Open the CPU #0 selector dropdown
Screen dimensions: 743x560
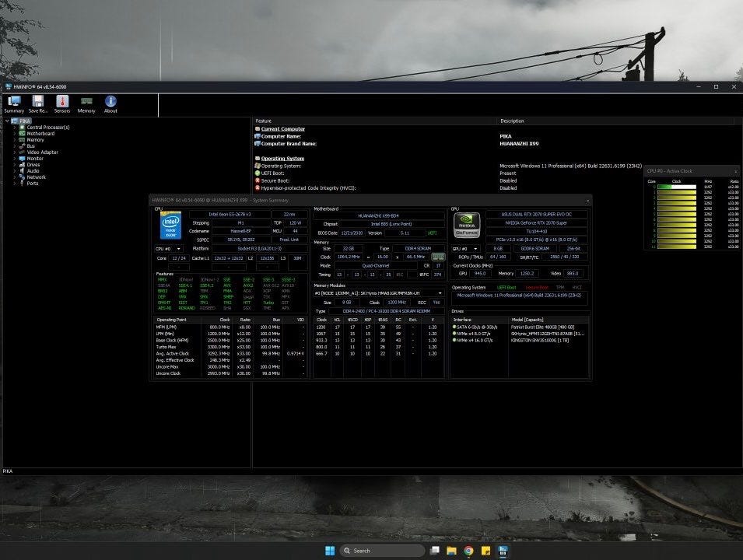169,249
